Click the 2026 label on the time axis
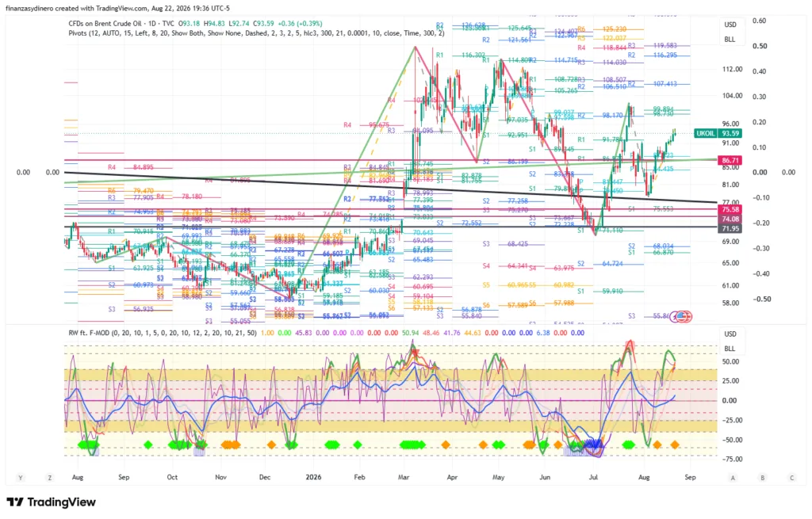This screenshot has width=812, height=519. click(x=313, y=477)
